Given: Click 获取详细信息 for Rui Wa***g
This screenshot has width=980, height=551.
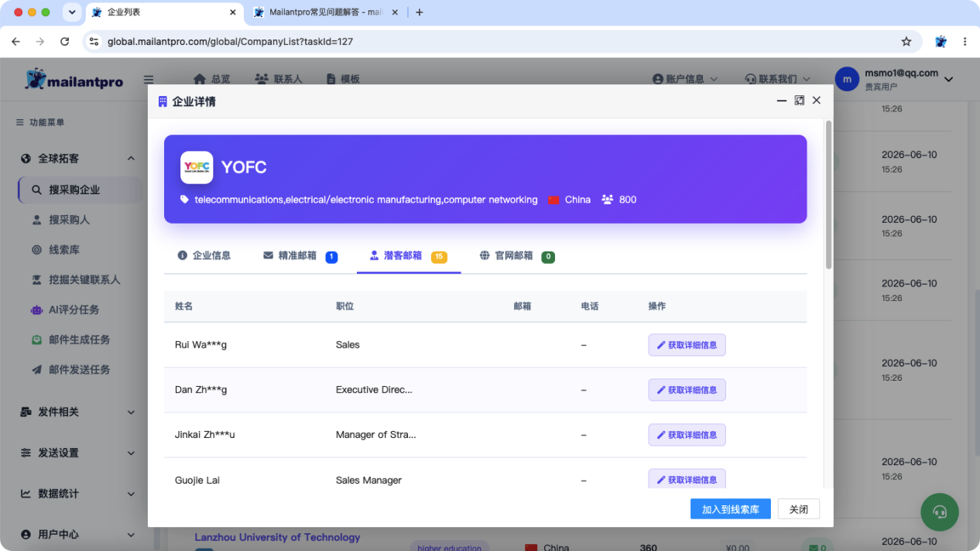Looking at the screenshot, I should (687, 345).
